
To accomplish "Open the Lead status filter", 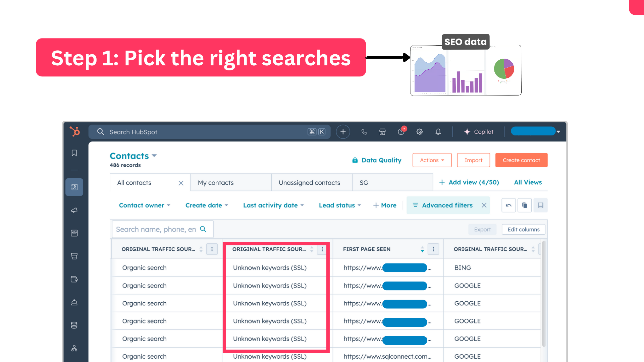I will [340, 205].
